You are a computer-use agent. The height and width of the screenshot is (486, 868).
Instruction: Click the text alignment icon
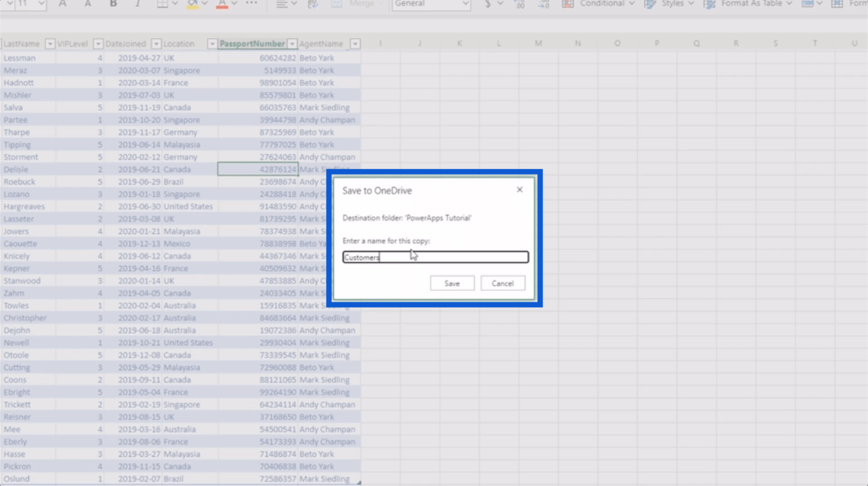[x=282, y=4]
